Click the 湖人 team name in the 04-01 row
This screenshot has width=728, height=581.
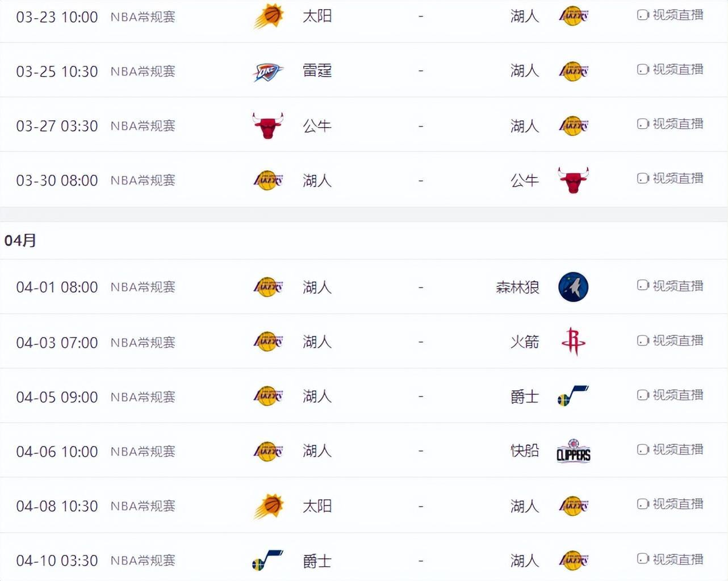click(x=317, y=287)
